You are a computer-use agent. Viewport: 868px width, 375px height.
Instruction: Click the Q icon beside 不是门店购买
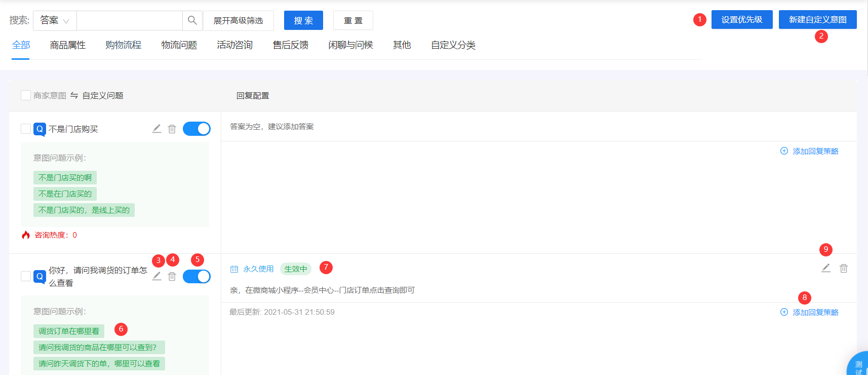pyautogui.click(x=40, y=129)
